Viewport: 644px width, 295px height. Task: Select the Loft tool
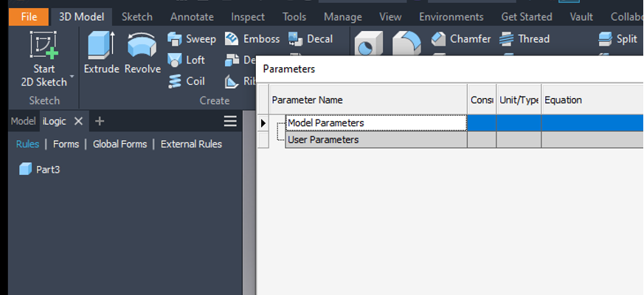click(186, 60)
